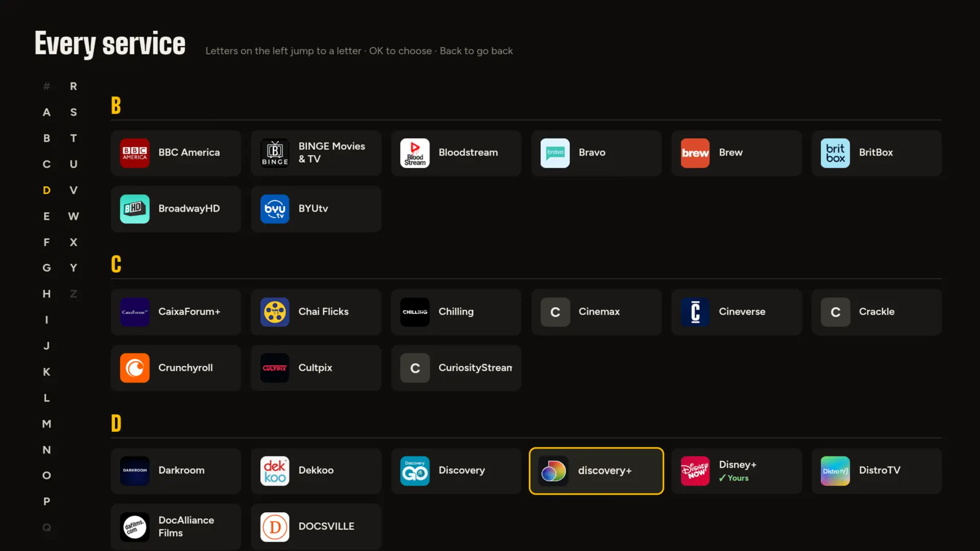Jump to letter P in index
This screenshot has width=980, height=551.
point(46,502)
